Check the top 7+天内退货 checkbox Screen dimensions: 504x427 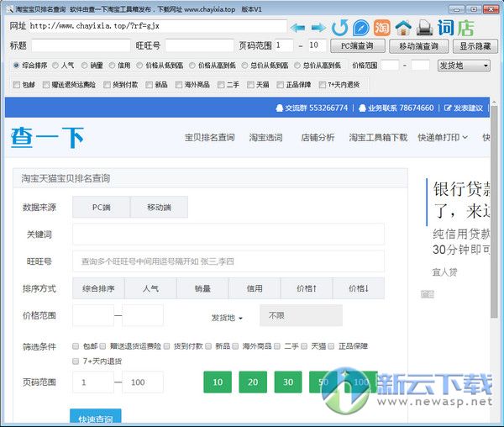pyautogui.click(x=322, y=85)
